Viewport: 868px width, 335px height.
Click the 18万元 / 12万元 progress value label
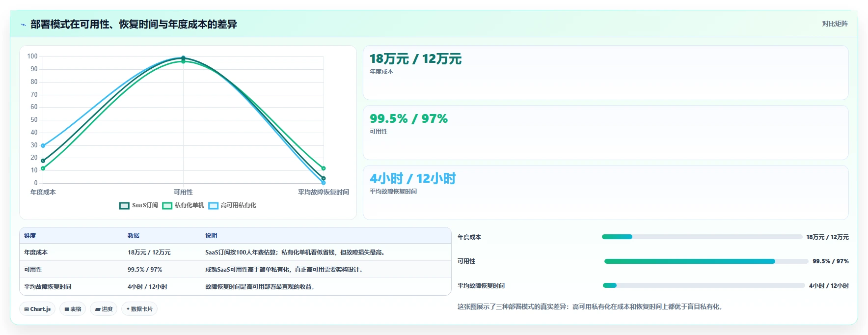click(x=827, y=237)
